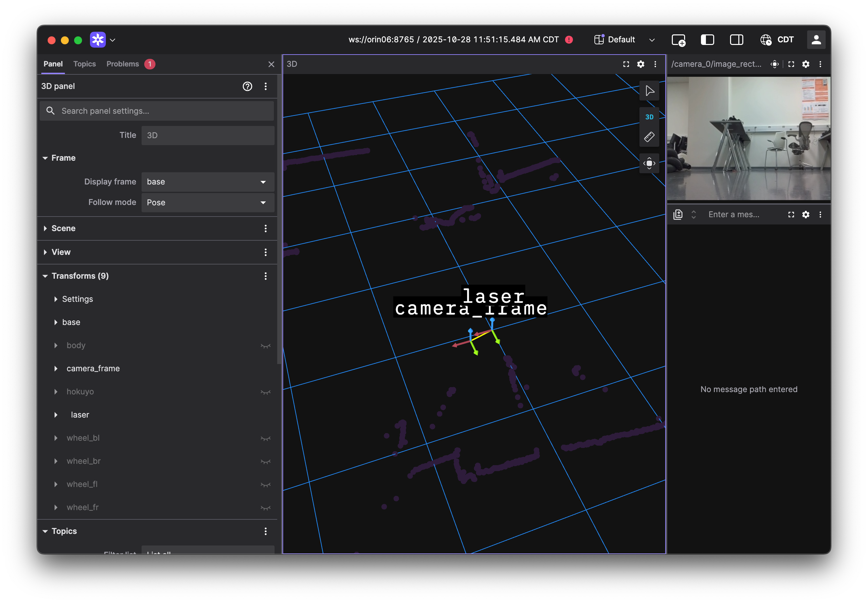Activate the ruler measurement tool

(649, 137)
